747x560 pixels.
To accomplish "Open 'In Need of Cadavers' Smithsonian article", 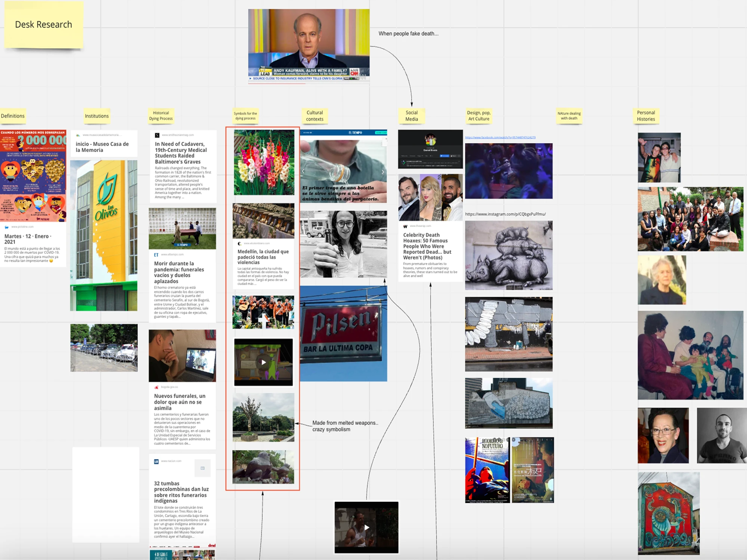I will (x=181, y=153).
